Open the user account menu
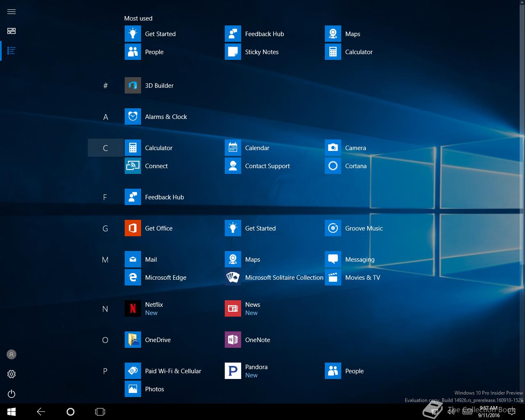Viewport: 525px width, 420px height. click(x=11, y=354)
